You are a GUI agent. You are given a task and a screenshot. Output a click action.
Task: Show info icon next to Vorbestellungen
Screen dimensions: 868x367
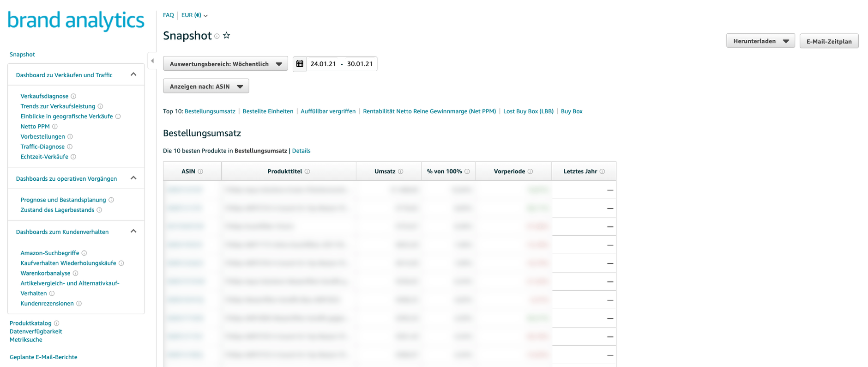tap(70, 137)
